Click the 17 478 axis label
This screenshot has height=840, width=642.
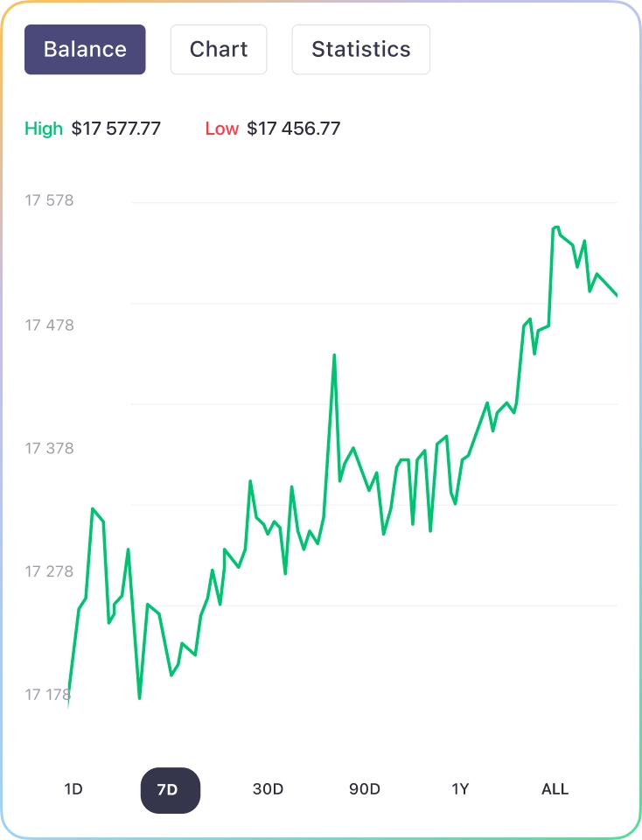coord(49,325)
